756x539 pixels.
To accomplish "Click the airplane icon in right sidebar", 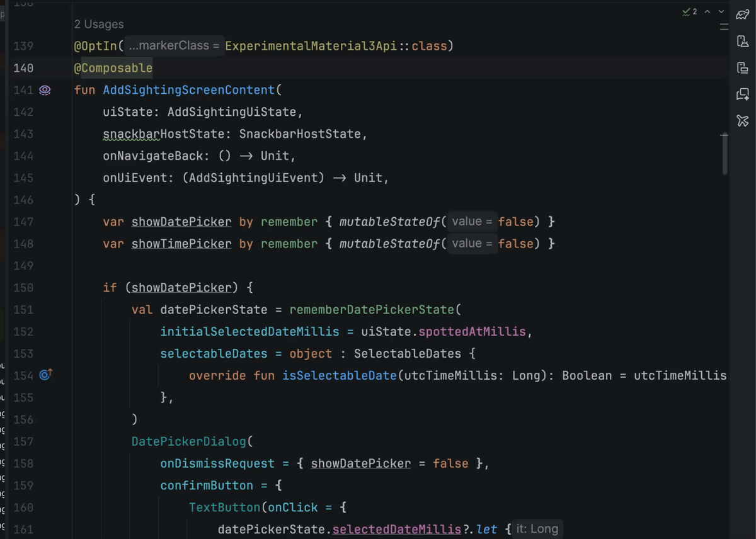I will point(743,120).
